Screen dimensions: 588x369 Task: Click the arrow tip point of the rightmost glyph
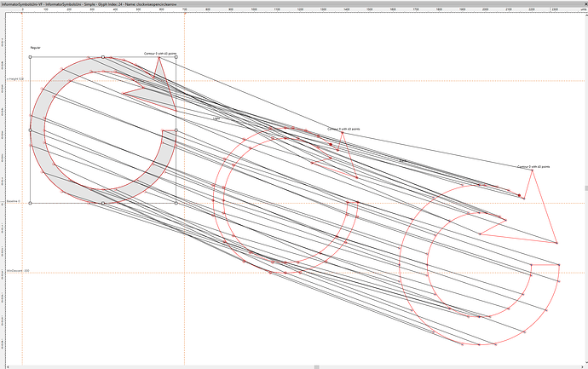pos(532,170)
